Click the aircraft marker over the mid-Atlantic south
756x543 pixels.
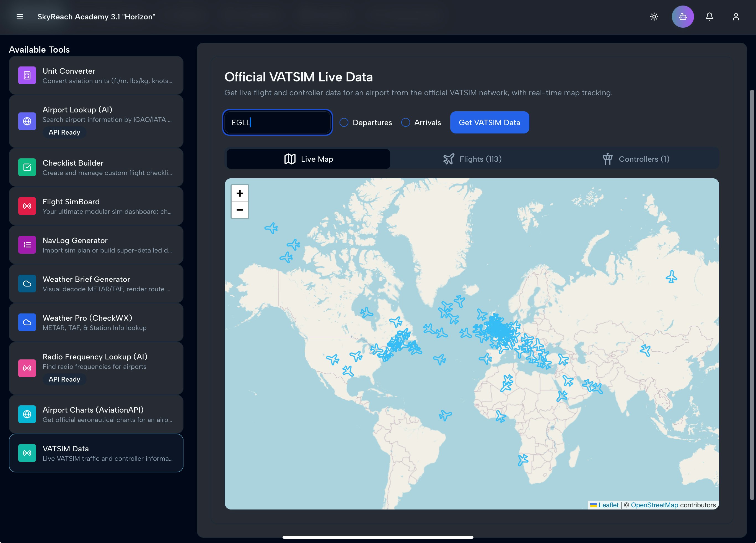click(445, 415)
